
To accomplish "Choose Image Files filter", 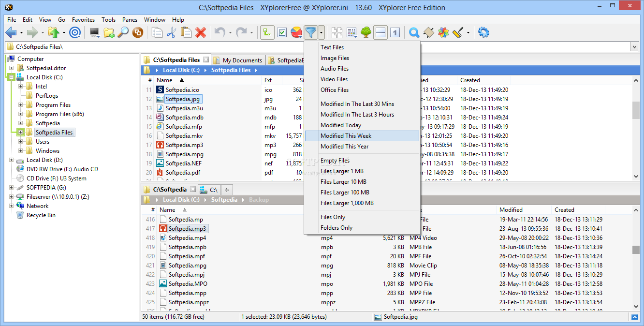I will [x=362, y=58].
